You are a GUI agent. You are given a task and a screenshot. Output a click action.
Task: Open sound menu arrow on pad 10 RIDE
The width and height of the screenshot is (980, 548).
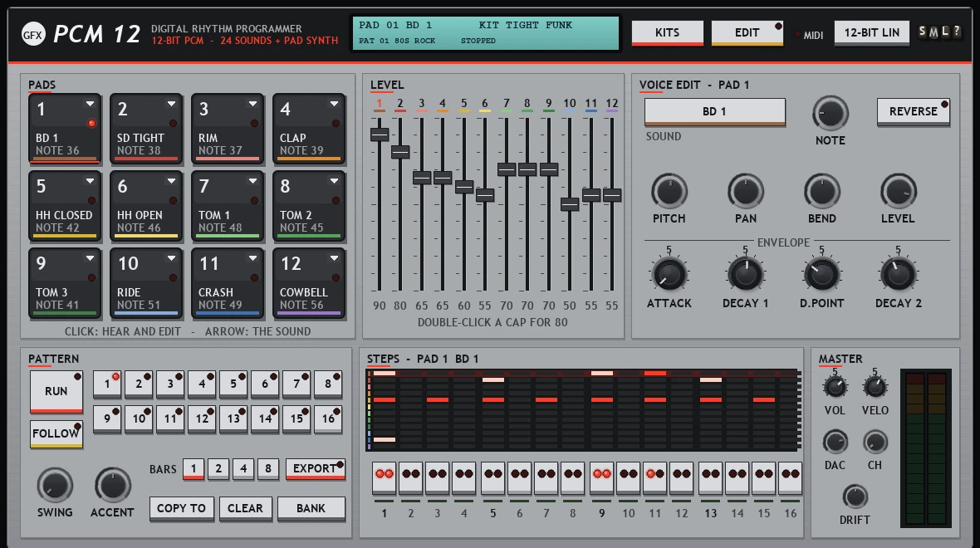pos(171,258)
